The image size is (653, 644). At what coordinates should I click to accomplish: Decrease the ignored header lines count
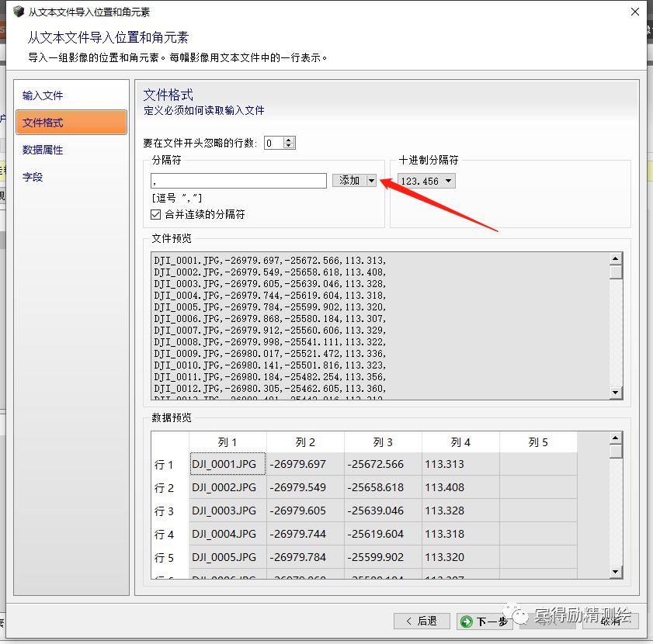289,146
